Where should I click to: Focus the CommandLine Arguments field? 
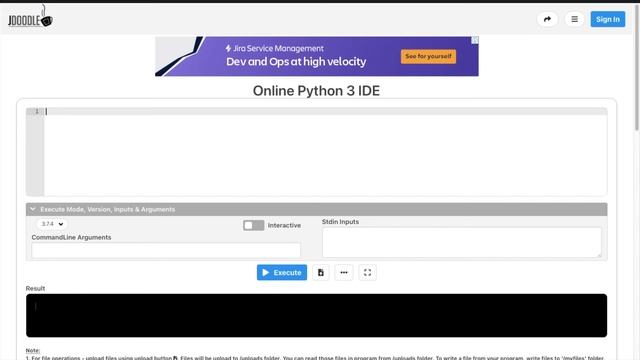tap(166, 250)
